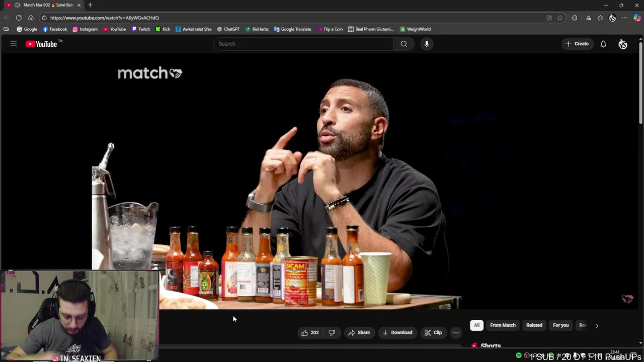Close the Match Nar S02 tab
644x362 pixels.
coord(79,5)
